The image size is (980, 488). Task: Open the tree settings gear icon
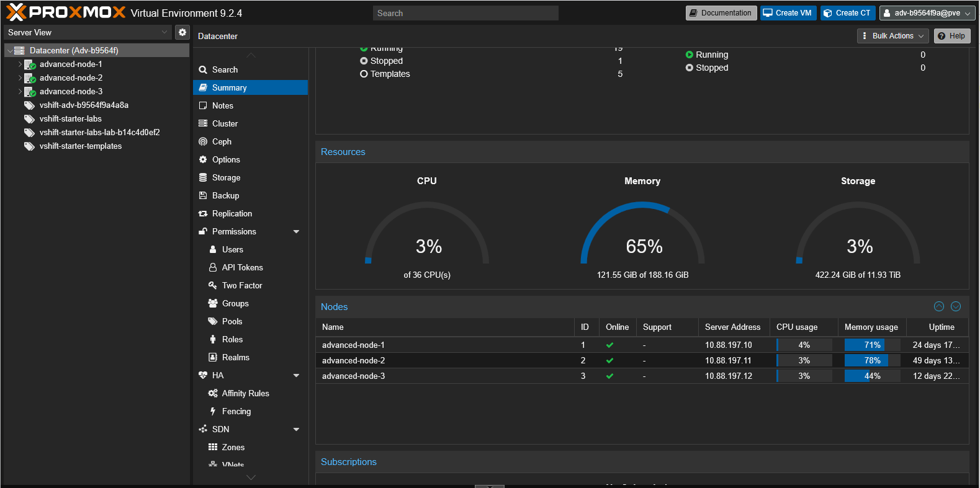[x=182, y=32]
